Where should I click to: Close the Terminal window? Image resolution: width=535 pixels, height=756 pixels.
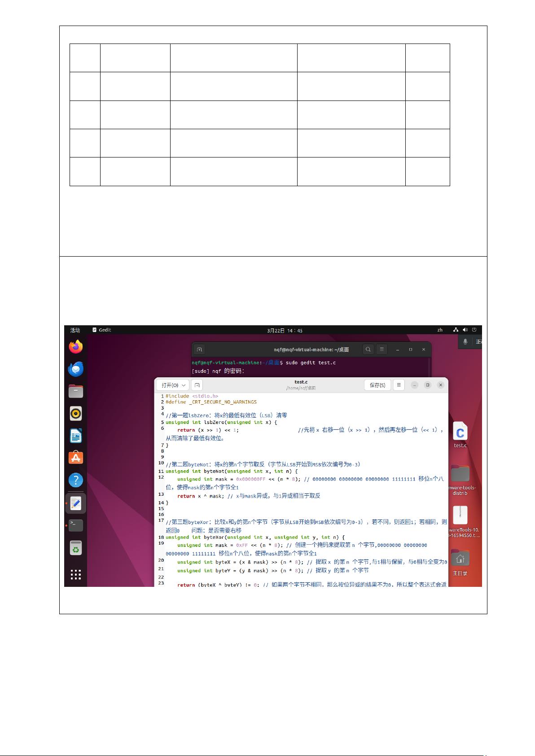click(x=423, y=349)
